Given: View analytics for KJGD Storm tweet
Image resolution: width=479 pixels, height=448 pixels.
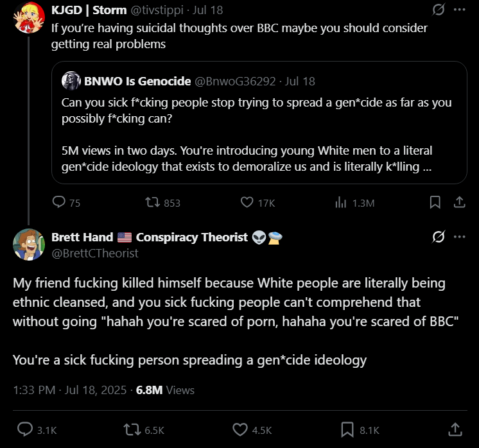Looking at the screenshot, I should coord(341,202).
